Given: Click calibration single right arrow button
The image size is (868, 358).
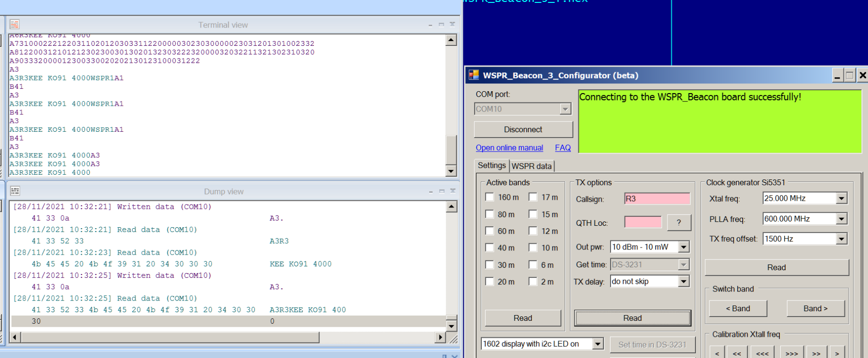Looking at the screenshot, I should coord(837,353).
